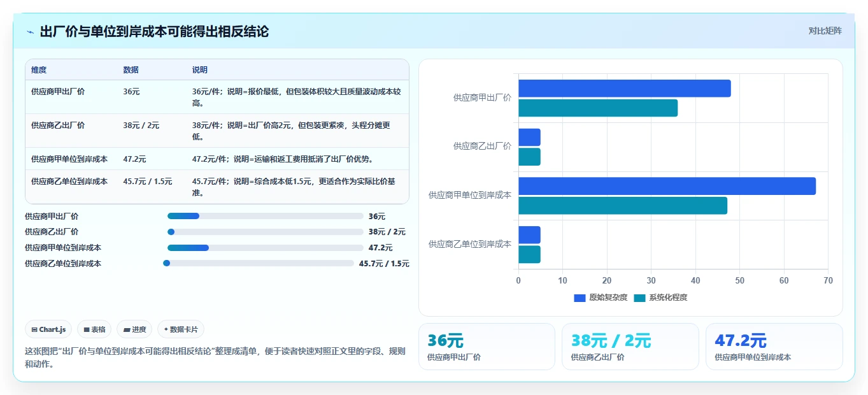Click the chart axis label 供应商甲单位到岸成本
This screenshot has height=395, width=868.
pos(470,195)
